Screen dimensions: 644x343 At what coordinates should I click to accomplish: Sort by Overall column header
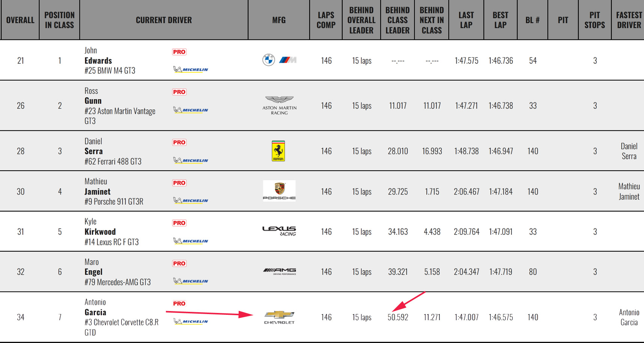point(20,20)
